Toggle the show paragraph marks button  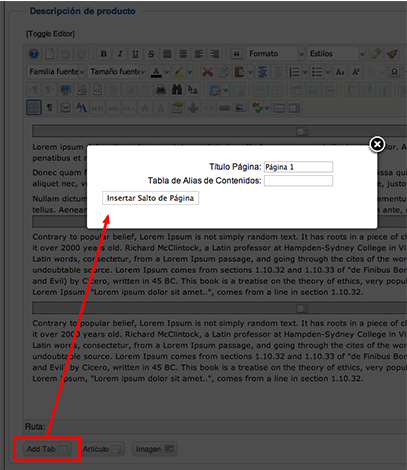click(x=50, y=108)
